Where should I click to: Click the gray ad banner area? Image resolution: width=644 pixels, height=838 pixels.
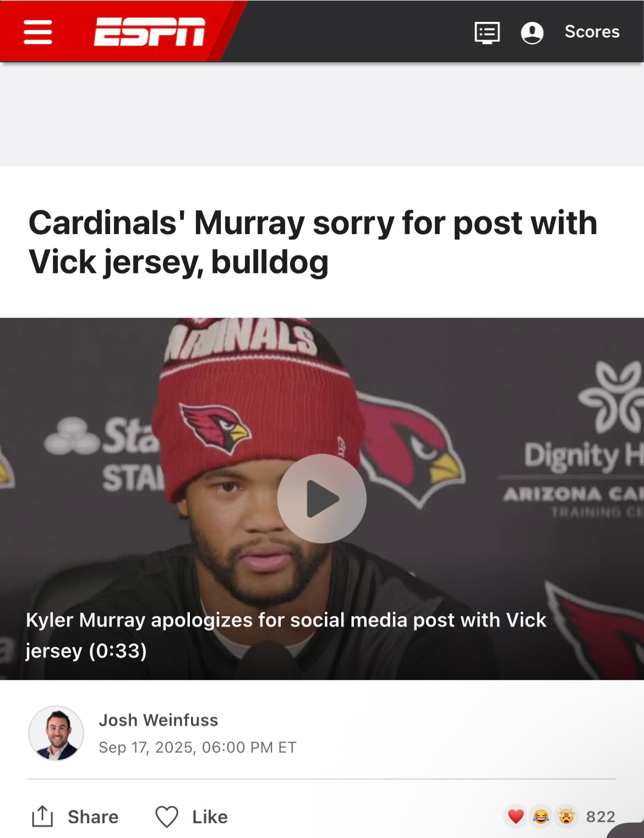(x=322, y=114)
